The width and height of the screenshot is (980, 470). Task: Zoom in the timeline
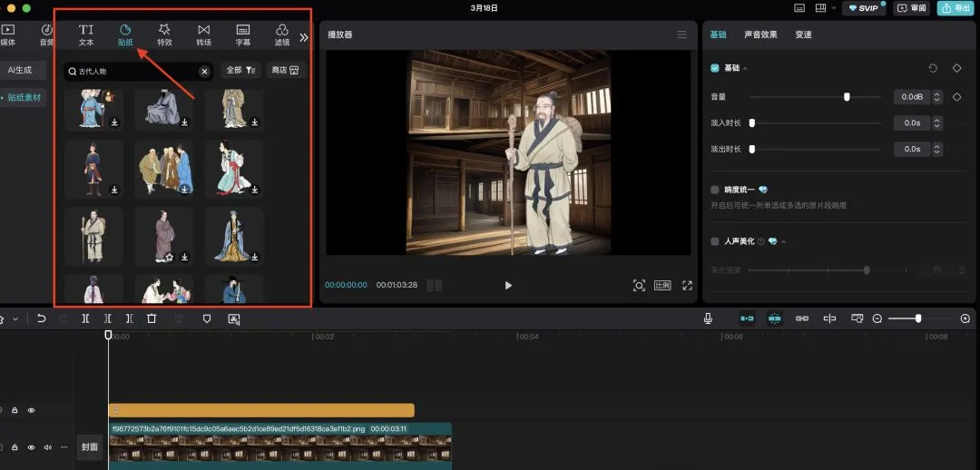965,318
